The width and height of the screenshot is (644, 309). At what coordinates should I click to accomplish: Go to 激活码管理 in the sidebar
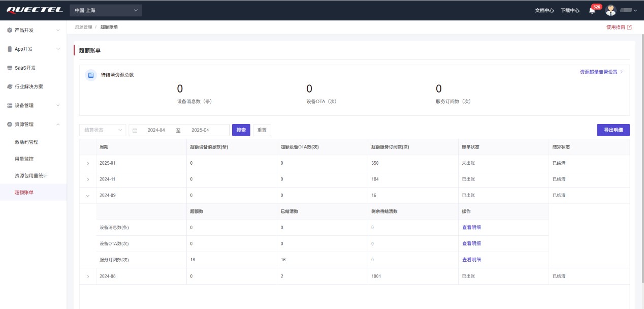tap(26, 142)
